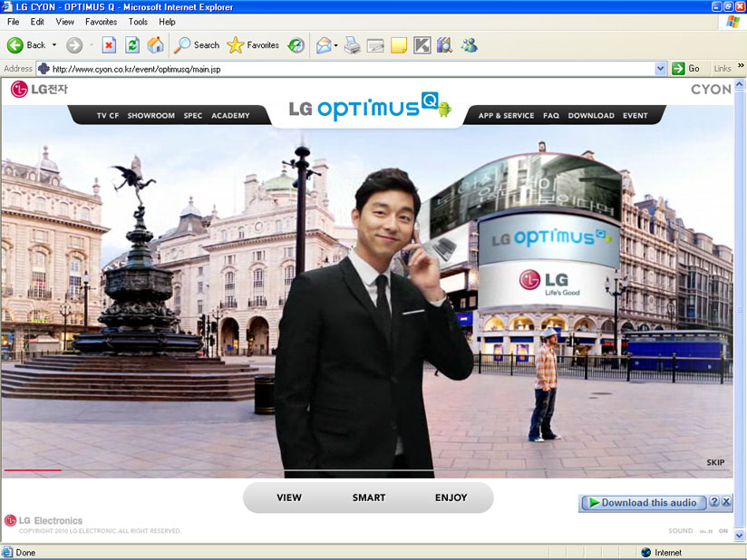Expand the address bar dropdown list
The image size is (747, 560).
pyautogui.click(x=660, y=69)
